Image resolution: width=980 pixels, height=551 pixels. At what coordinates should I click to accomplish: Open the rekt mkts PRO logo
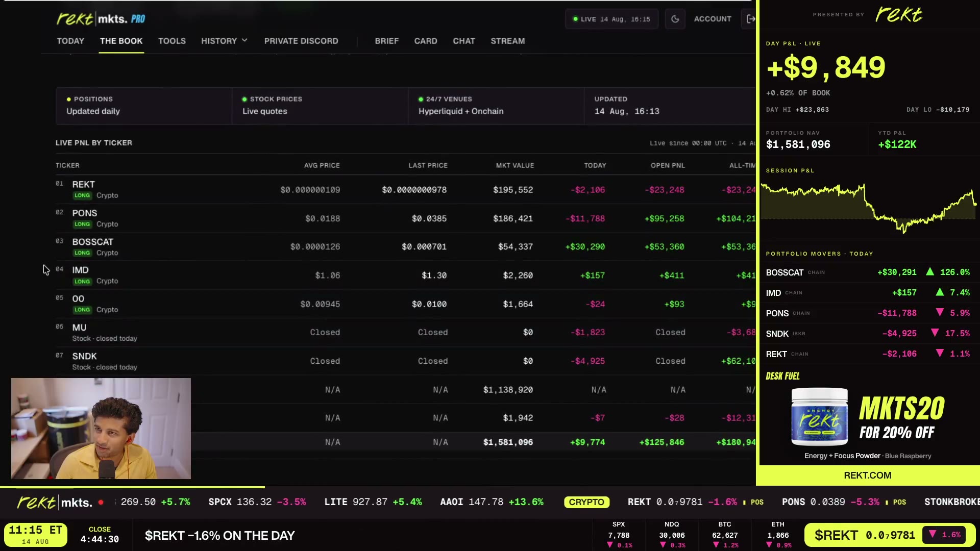tap(101, 19)
